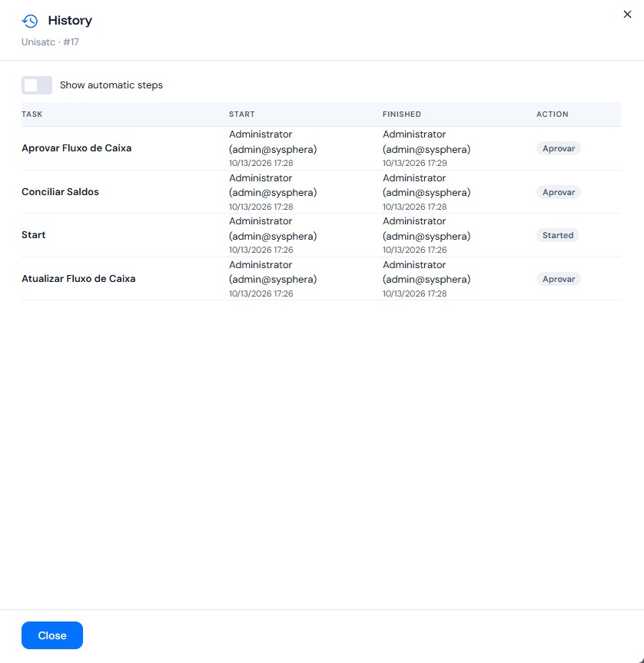Click Aprovar badge for Aprovar Fluxo de Caixa

559,148
